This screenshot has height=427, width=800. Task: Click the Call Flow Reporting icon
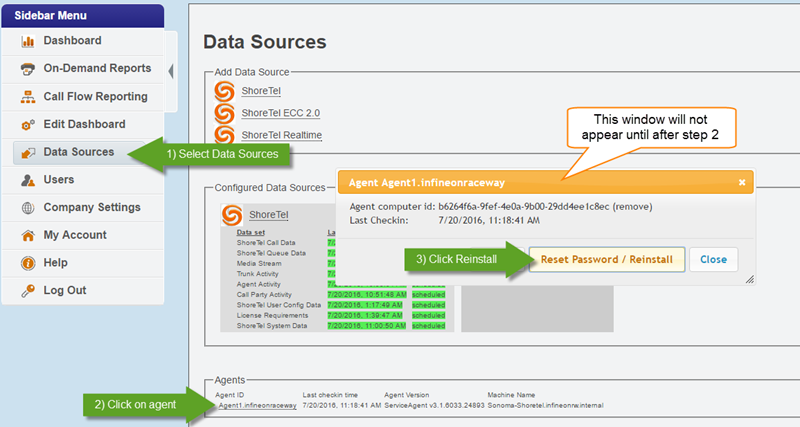coord(28,97)
